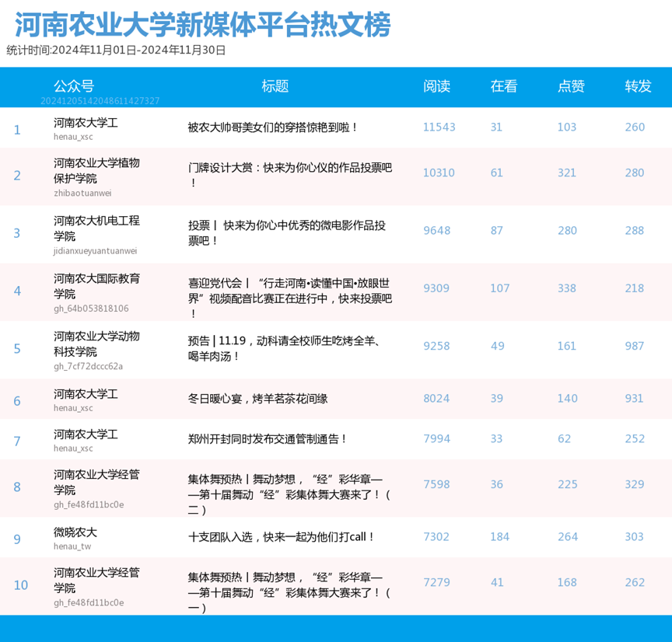Open article 冬日暖心宴，烤羊茗茶花间缘
The image size is (672, 642).
258,399
